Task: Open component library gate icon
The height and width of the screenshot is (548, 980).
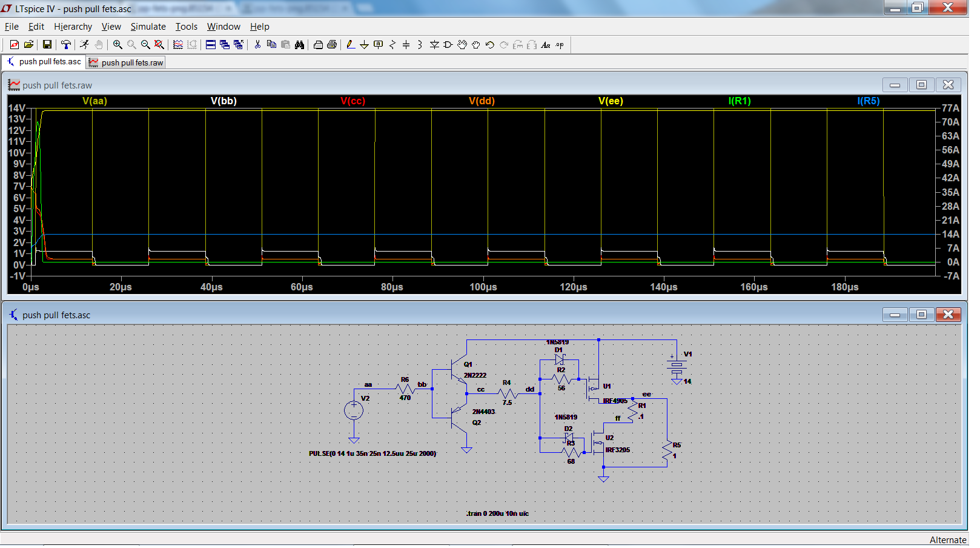Action: pos(448,45)
